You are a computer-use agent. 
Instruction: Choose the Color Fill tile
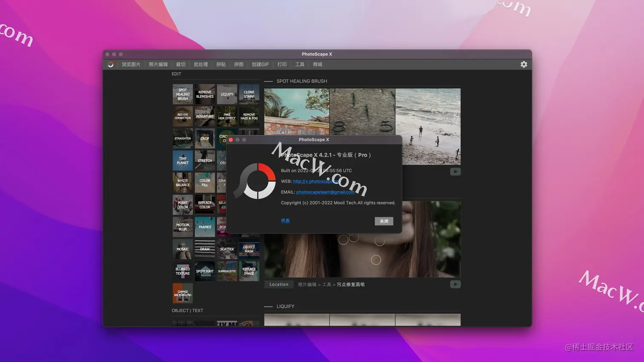point(205,182)
